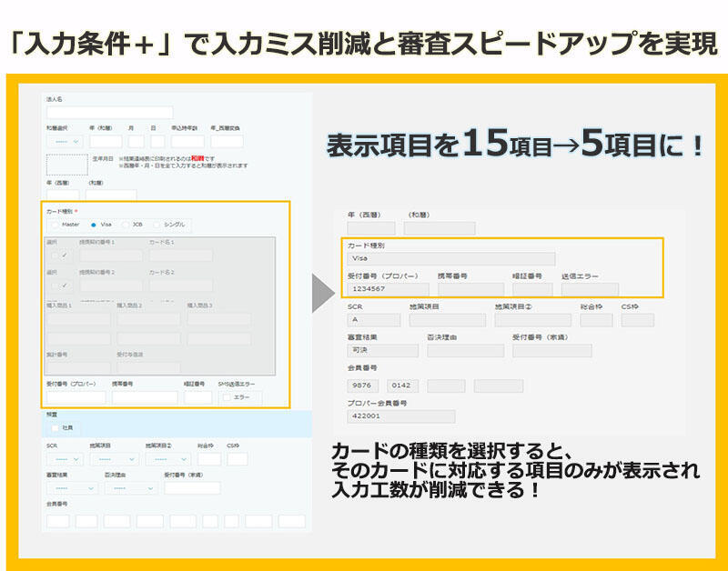Select the Visa card type radio button
Image resolution: width=728 pixels, height=571 pixels.
pyautogui.click(x=94, y=224)
